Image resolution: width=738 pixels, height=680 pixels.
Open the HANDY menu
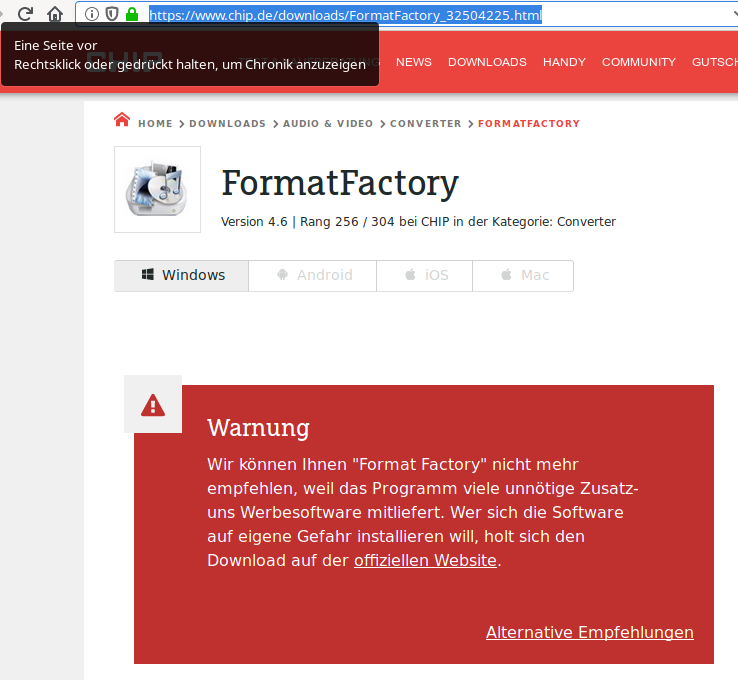coord(564,62)
